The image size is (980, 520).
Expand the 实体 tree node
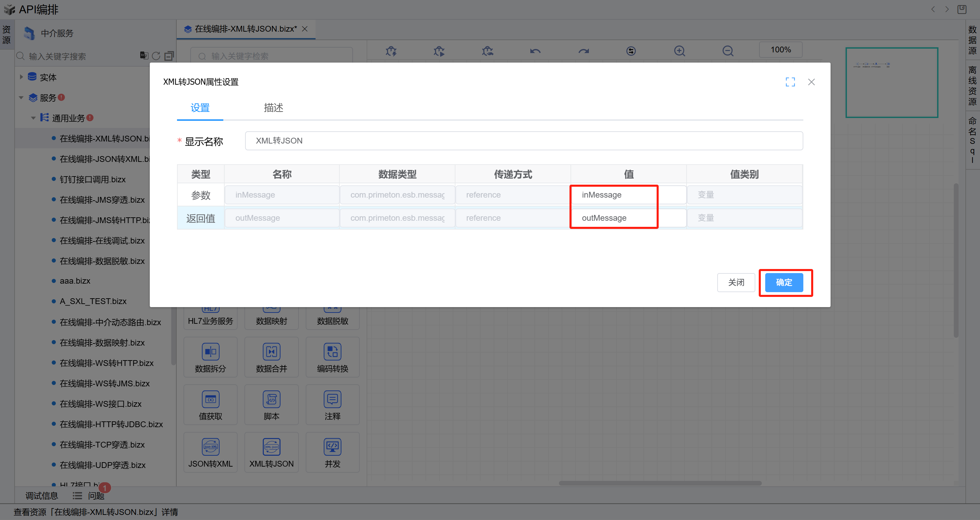[21, 77]
